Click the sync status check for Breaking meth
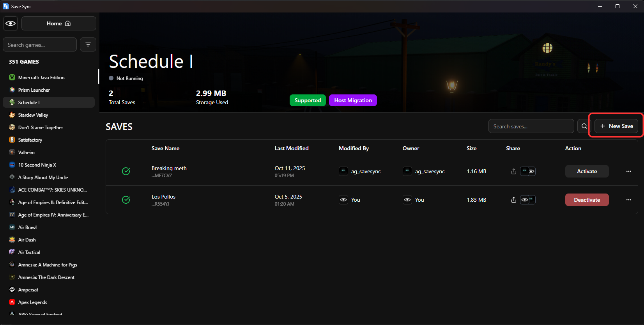The image size is (644, 325). [x=126, y=171]
